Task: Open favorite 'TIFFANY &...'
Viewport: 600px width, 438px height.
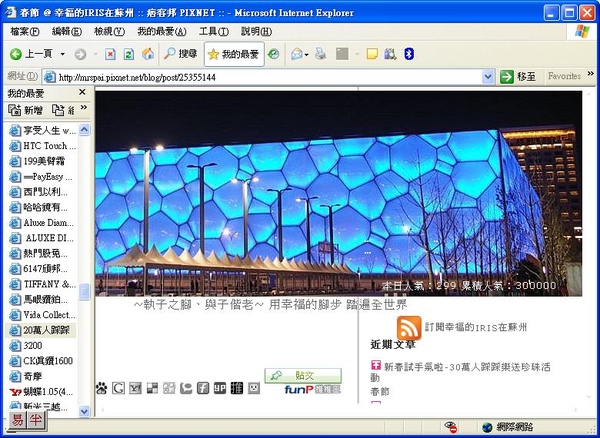Action: (x=43, y=284)
